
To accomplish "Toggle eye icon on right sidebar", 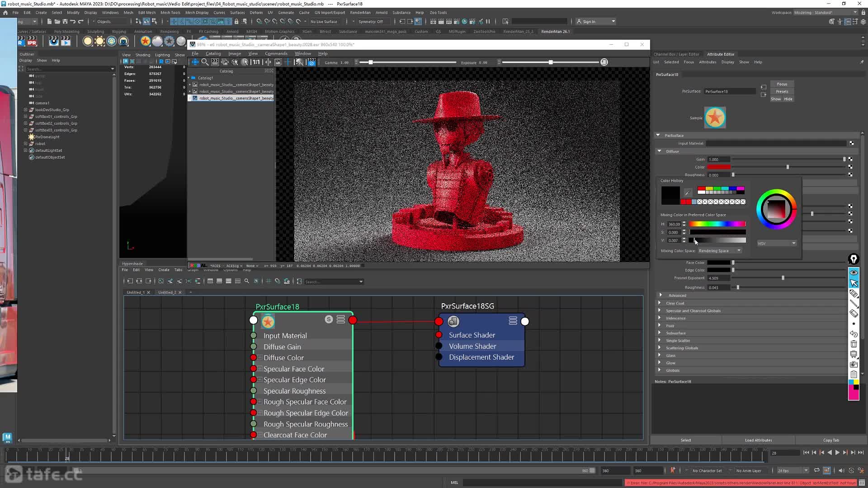I will 854,272.
